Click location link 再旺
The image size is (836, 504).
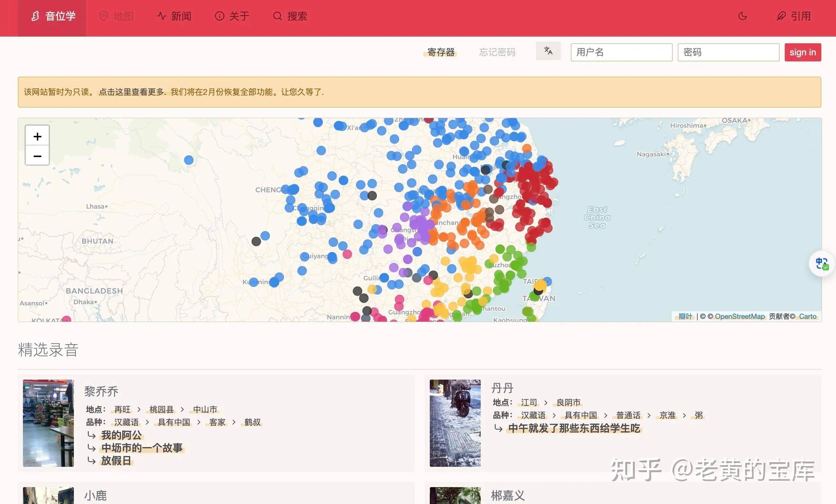pos(122,409)
